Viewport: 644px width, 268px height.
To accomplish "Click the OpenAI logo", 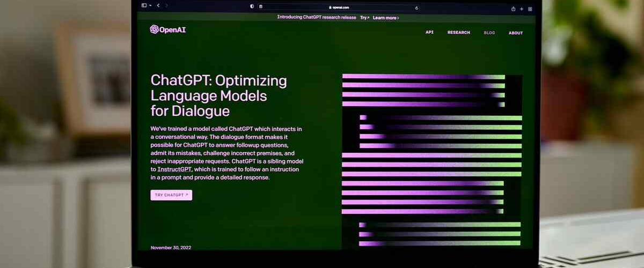I will point(167,29).
